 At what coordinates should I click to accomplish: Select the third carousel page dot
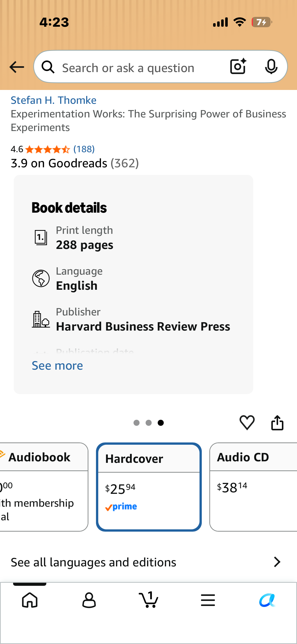coord(161,423)
